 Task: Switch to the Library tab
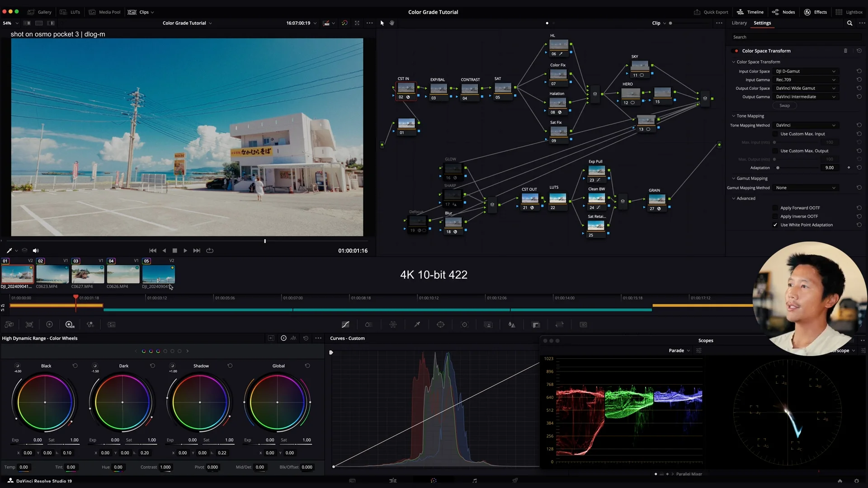point(739,23)
